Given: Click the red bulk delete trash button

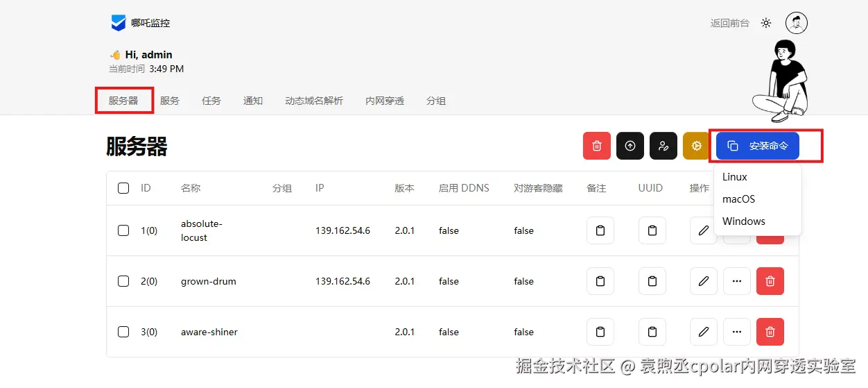Looking at the screenshot, I should 597,146.
